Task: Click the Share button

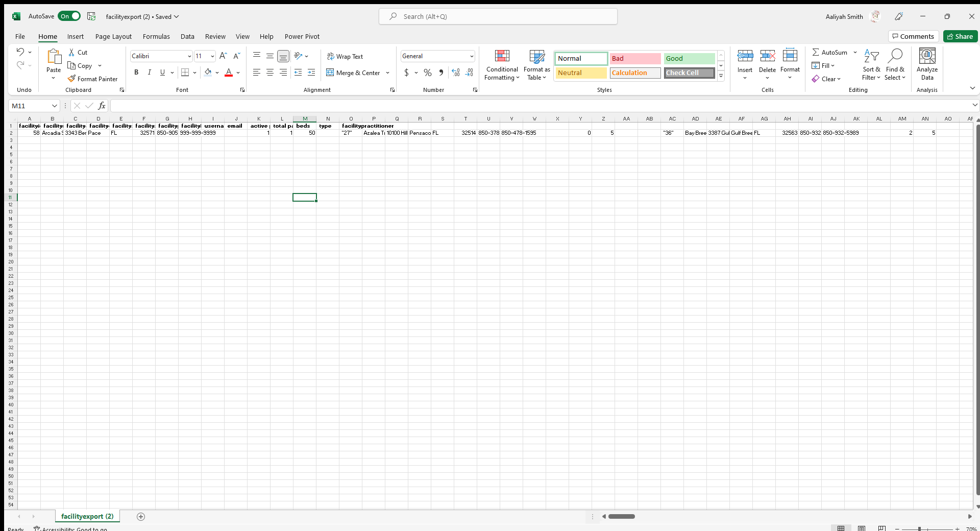Action: [x=960, y=36]
